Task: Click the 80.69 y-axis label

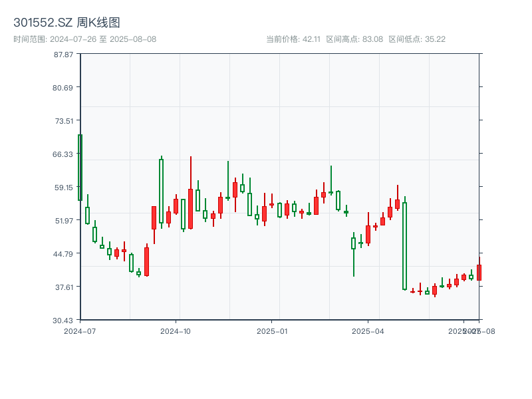Action: tap(63, 88)
